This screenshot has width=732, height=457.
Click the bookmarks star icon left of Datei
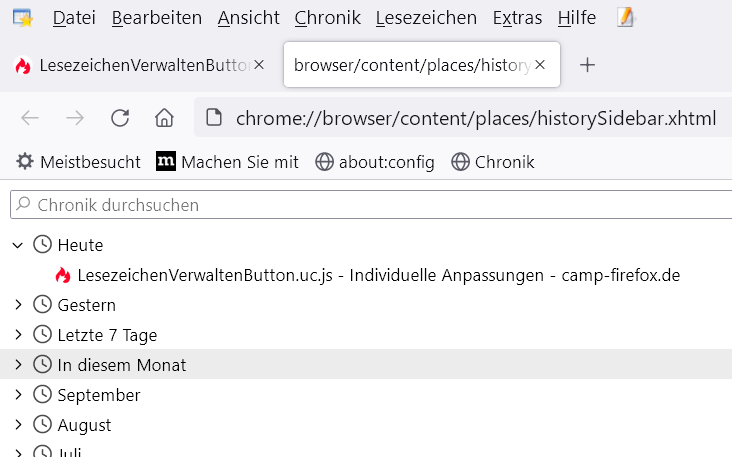click(x=22, y=17)
